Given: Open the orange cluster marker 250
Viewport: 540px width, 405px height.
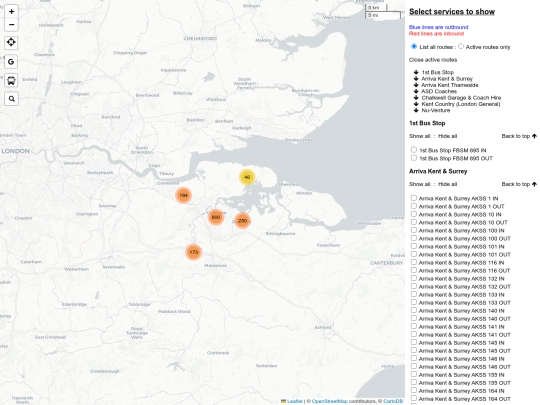Looking at the screenshot, I should coord(242,221).
